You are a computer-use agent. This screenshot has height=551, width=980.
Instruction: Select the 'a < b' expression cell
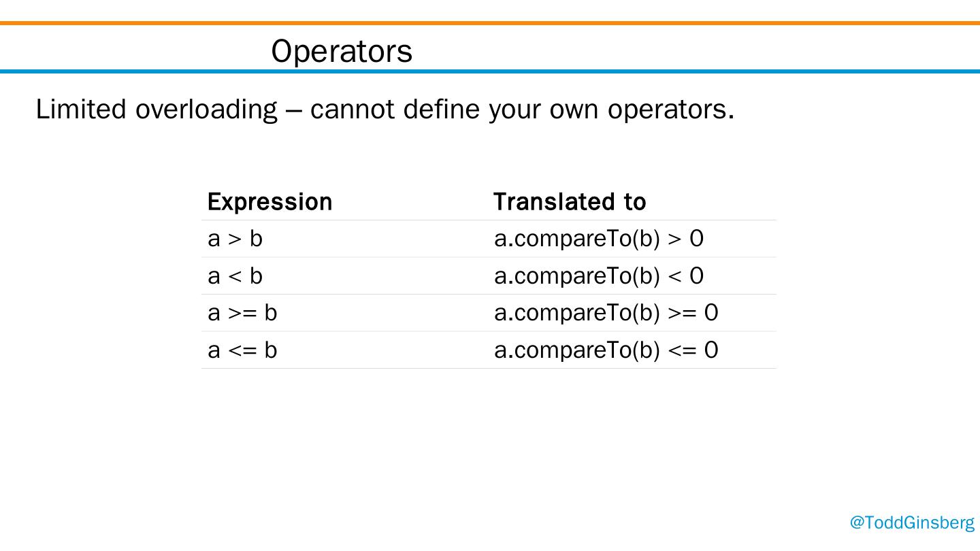point(235,276)
